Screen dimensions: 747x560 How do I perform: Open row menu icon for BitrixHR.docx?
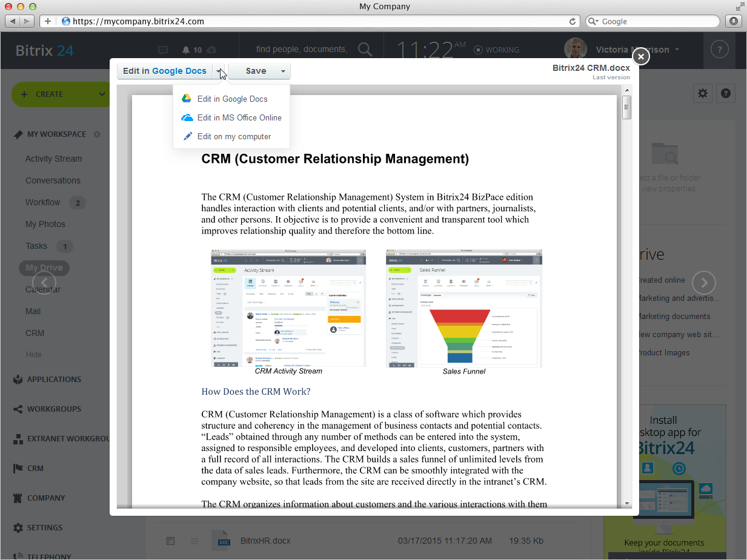click(194, 541)
